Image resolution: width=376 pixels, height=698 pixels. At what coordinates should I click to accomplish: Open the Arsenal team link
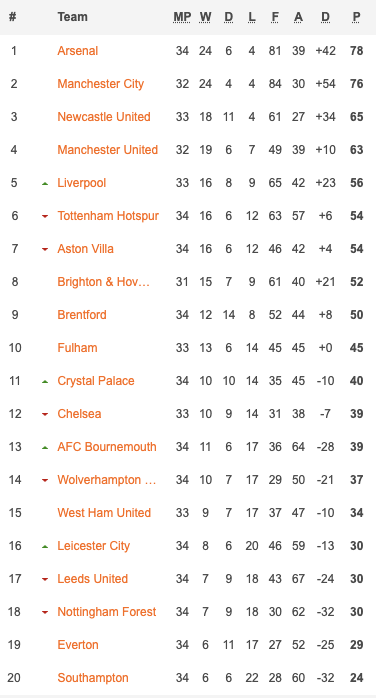(x=77, y=51)
